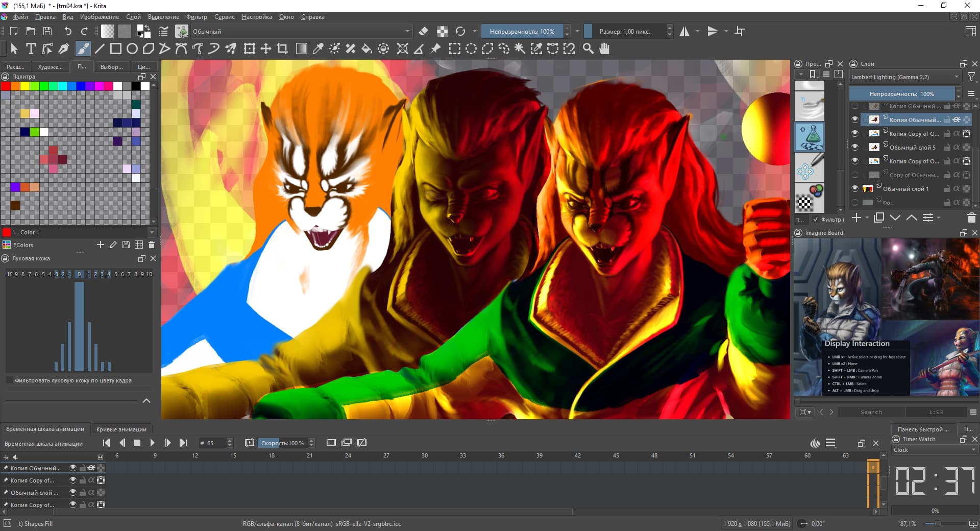The height and width of the screenshot is (531, 980).
Task: Select the Crop tool
Action: coord(282,49)
